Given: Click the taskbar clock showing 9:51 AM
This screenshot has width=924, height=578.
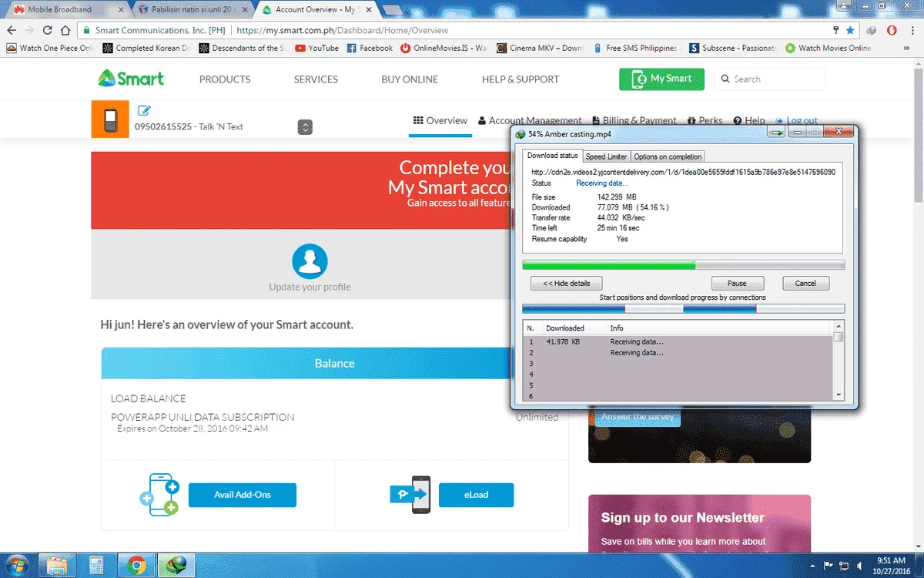Looking at the screenshot, I should coord(892,565).
